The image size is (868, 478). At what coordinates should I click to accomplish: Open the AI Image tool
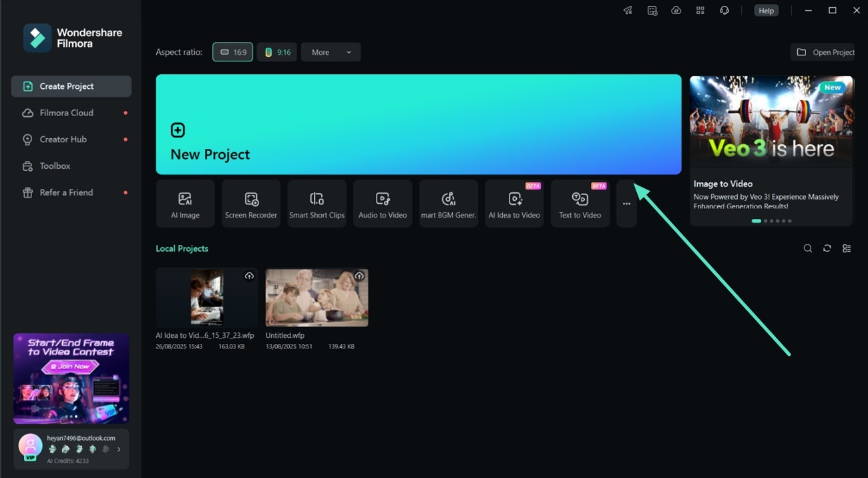click(185, 204)
